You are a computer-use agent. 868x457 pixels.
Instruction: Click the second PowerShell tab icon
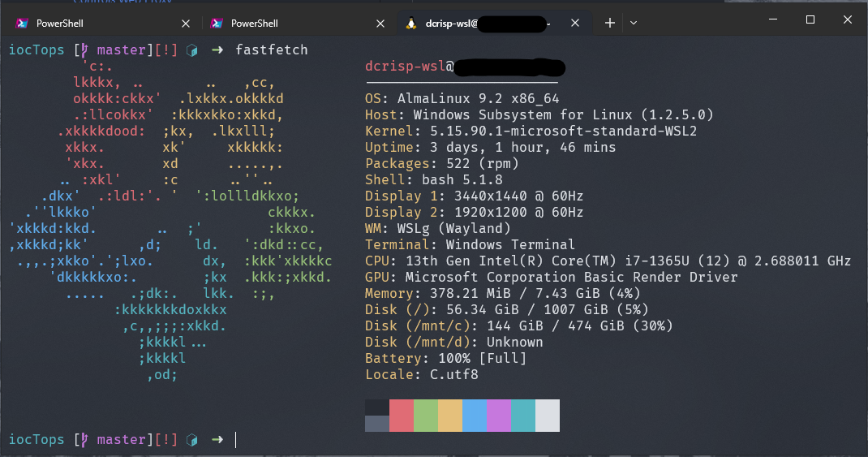click(217, 24)
